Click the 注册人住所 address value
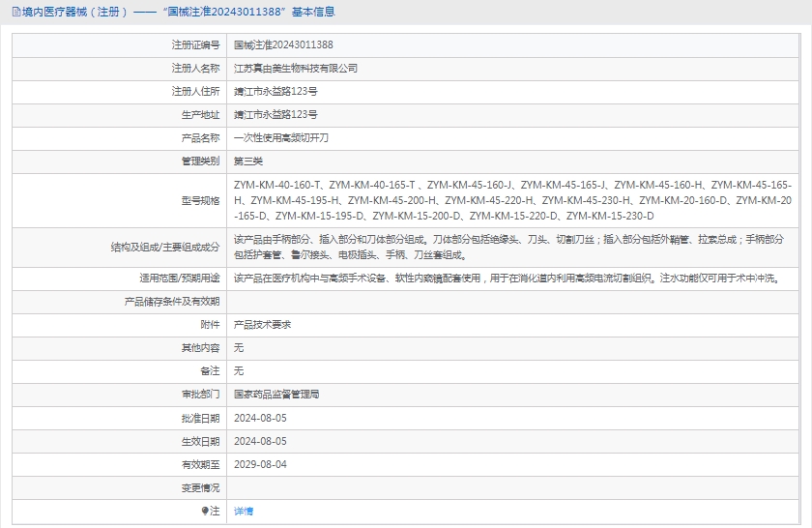 point(275,91)
